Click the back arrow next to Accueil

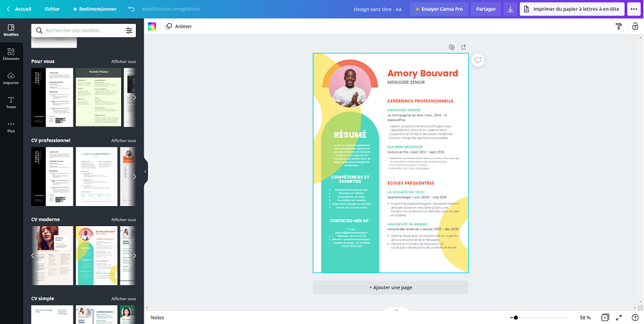tap(8, 9)
